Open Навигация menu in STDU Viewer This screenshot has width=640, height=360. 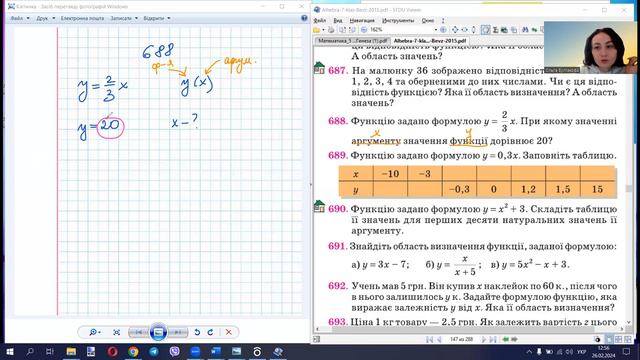click(x=362, y=20)
